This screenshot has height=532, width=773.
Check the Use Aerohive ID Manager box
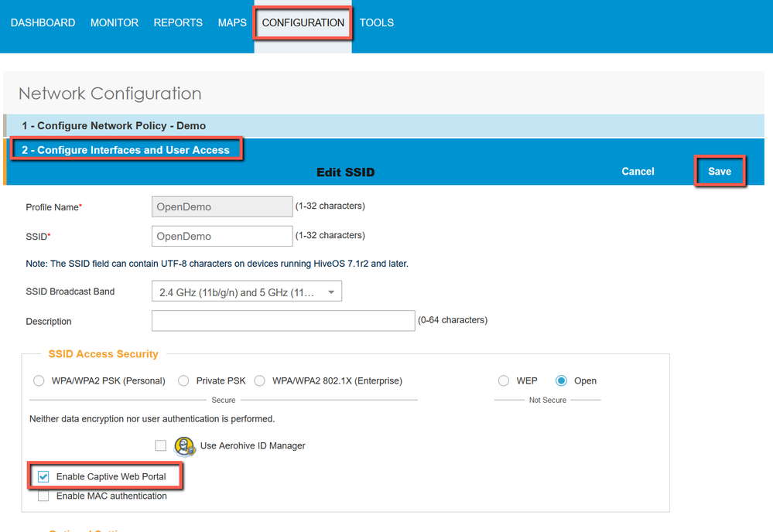[x=161, y=445]
